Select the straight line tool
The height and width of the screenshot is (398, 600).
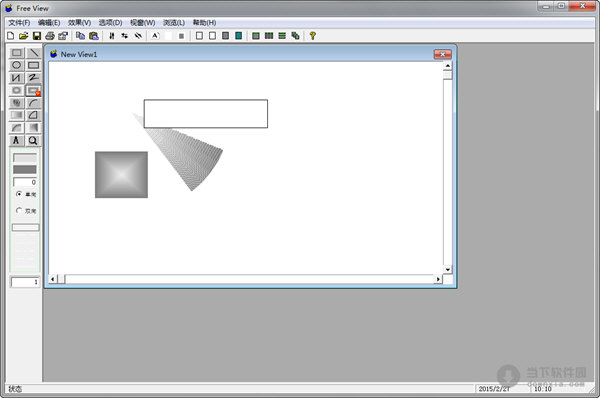[x=34, y=53]
